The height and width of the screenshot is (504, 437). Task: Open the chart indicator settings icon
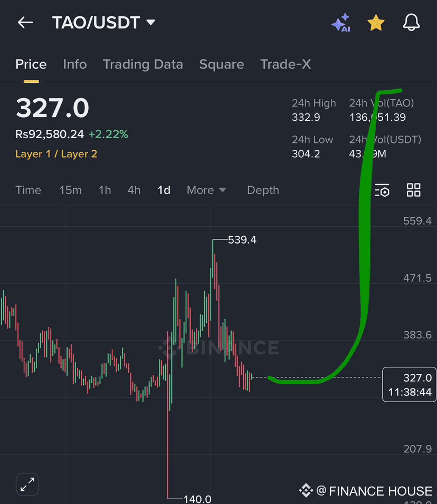pos(382,190)
